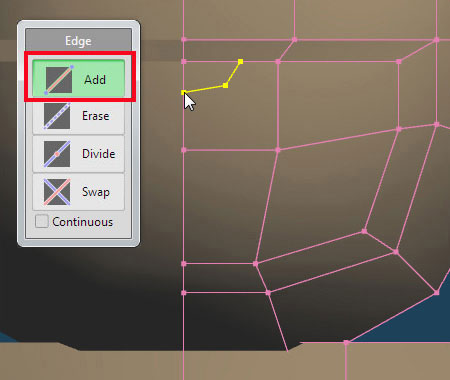Select the pink vertex on the blue area's bottom-left edge
The width and height of the screenshot is (450, 380).
tap(346, 342)
